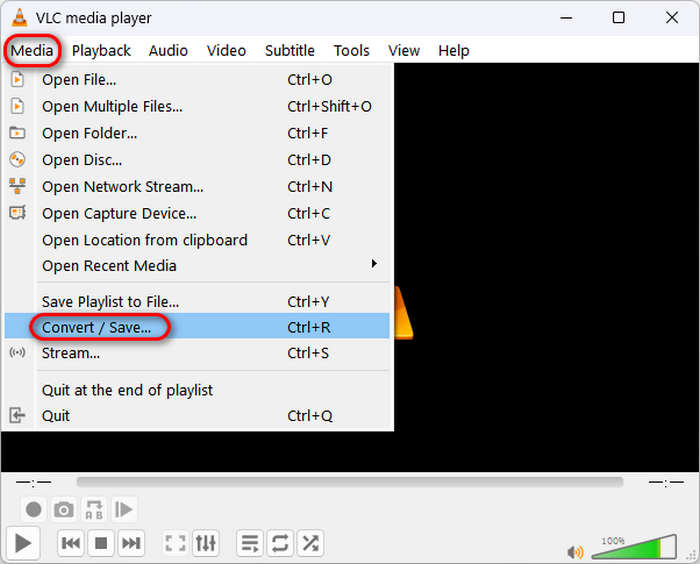The image size is (700, 564).
Task: Toggle the loop repeat mode
Action: coord(280,543)
